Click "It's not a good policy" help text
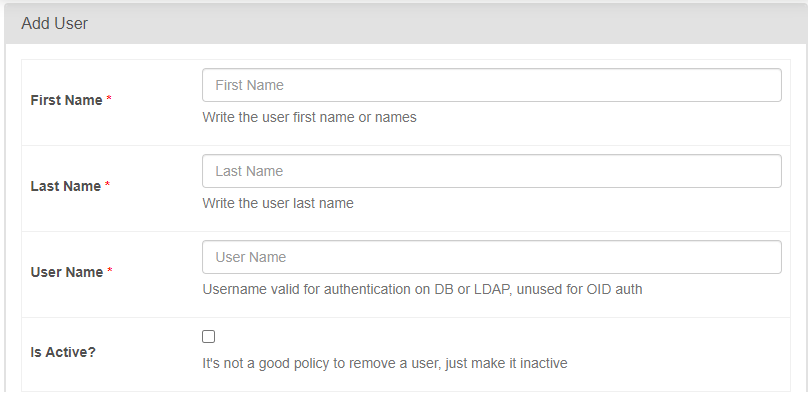This screenshot has height=393, width=808. click(384, 364)
